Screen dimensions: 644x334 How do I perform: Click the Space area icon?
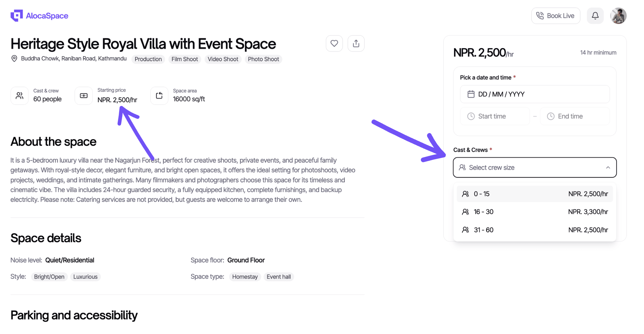coord(159,96)
